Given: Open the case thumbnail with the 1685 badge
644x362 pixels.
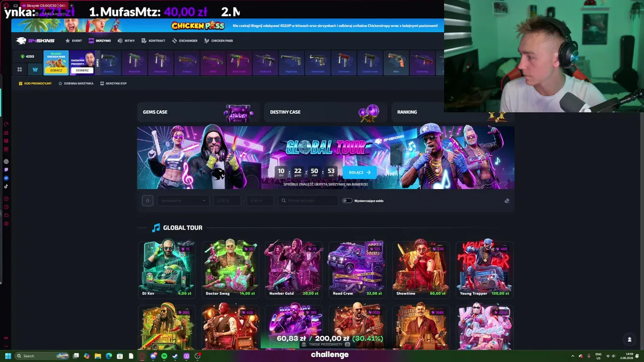Looking at the screenshot, I should coord(421,326).
